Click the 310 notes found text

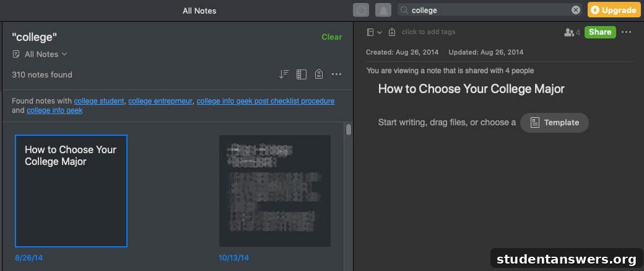(42, 75)
